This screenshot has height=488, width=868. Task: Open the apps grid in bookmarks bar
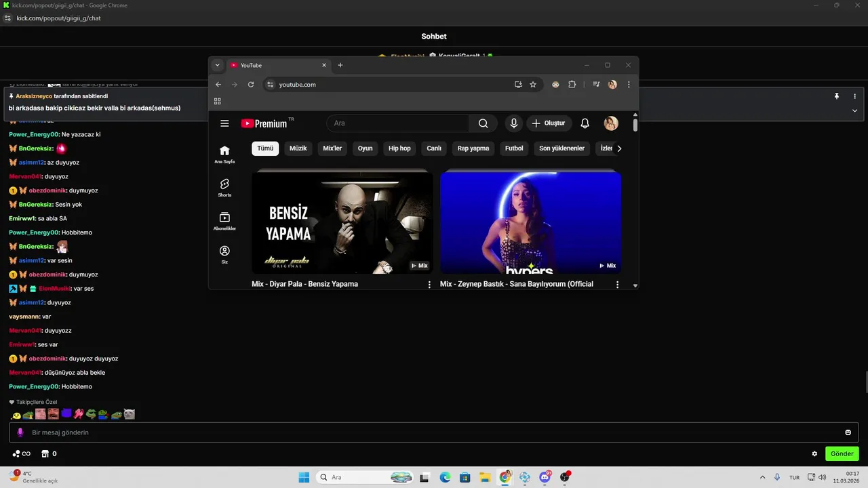coord(218,101)
